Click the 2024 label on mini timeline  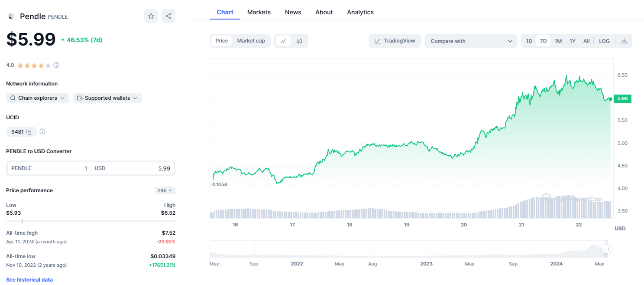556,264
